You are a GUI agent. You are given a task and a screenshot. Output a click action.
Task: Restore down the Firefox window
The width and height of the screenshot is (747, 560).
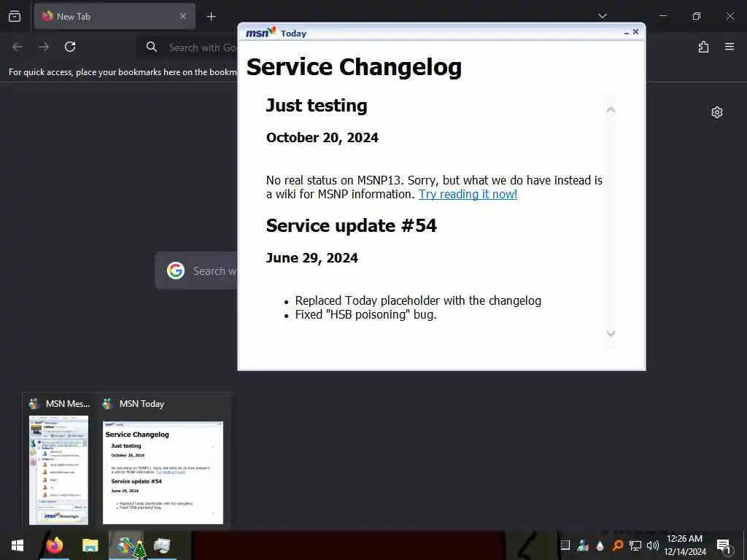tap(697, 16)
